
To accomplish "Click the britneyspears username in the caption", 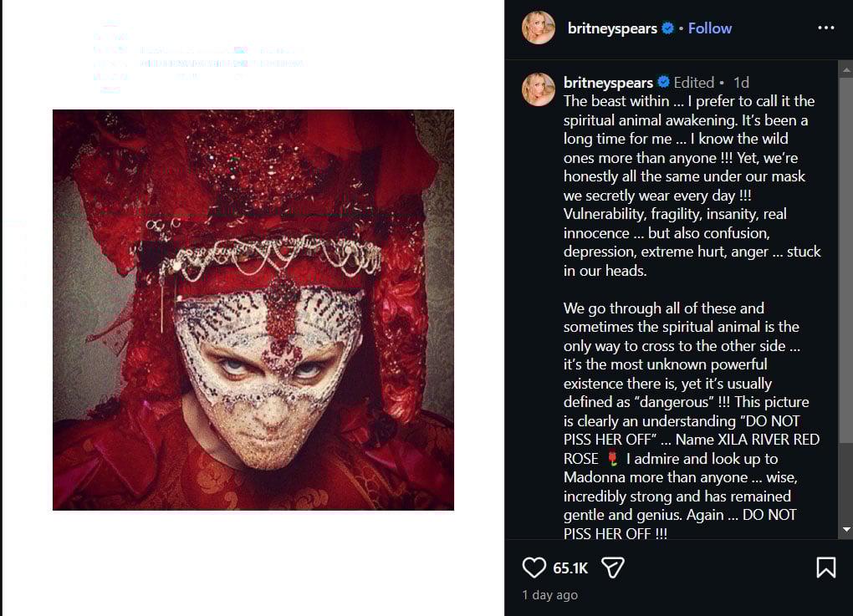I will 608,82.
